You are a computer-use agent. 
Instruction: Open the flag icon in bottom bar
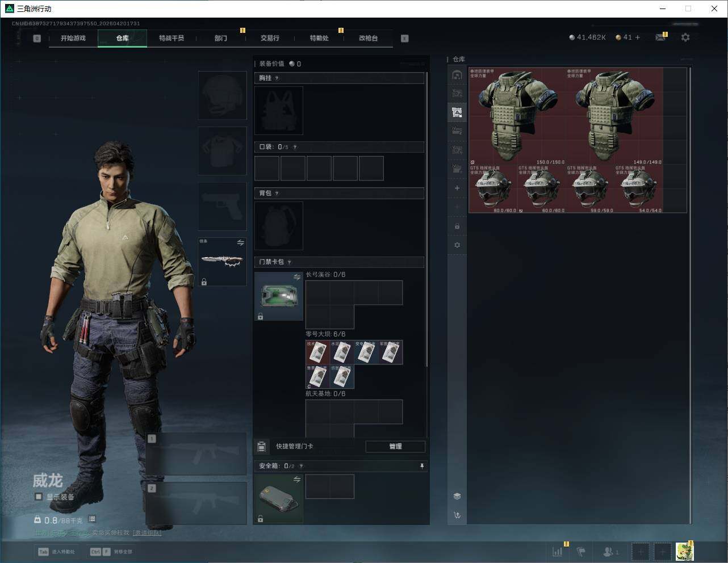(581, 551)
